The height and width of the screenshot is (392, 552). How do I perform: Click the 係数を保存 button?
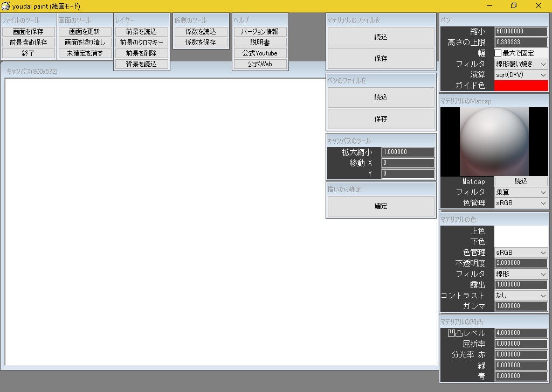pyautogui.click(x=201, y=43)
